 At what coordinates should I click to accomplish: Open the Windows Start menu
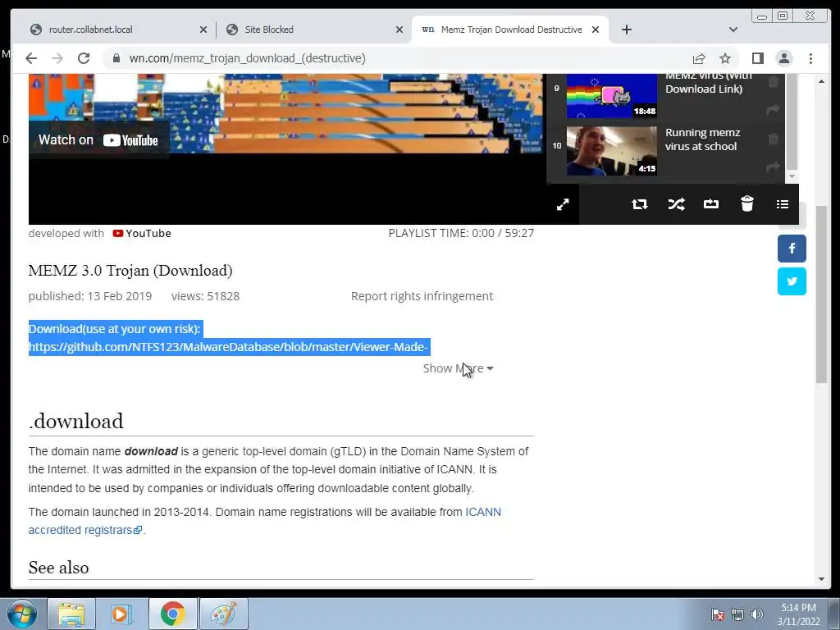pyautogui.click(x=21, y=614)
